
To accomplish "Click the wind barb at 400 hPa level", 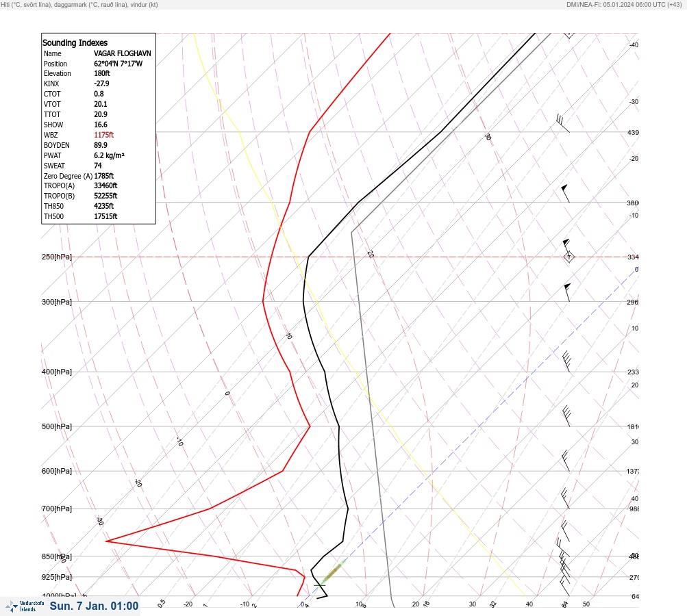I will pos(566,361).
